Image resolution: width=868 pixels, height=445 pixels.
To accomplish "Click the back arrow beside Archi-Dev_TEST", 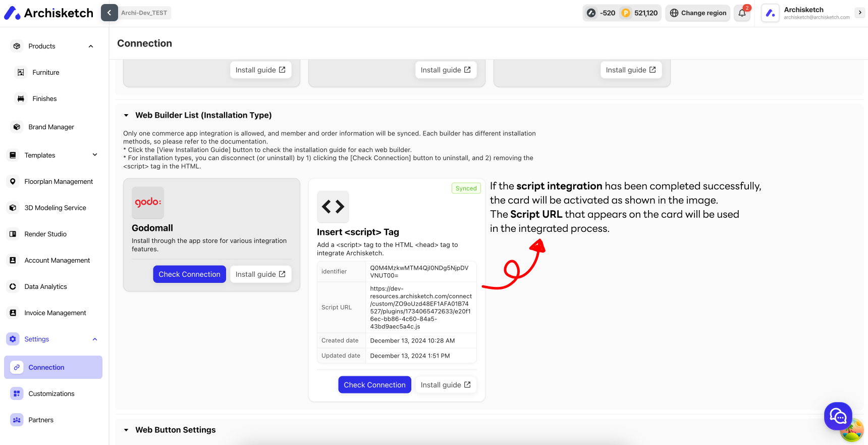I will (x=109, y=13).
